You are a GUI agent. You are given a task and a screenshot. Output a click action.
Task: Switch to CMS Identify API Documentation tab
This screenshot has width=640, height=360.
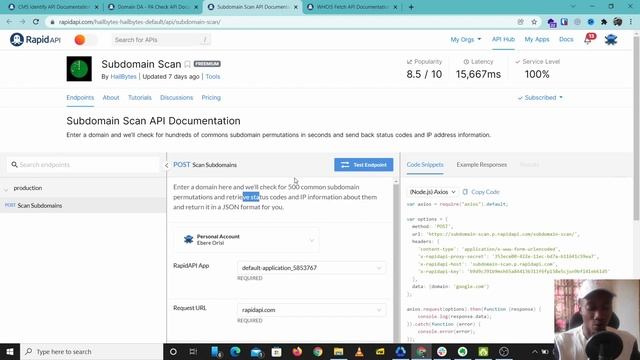53,7
